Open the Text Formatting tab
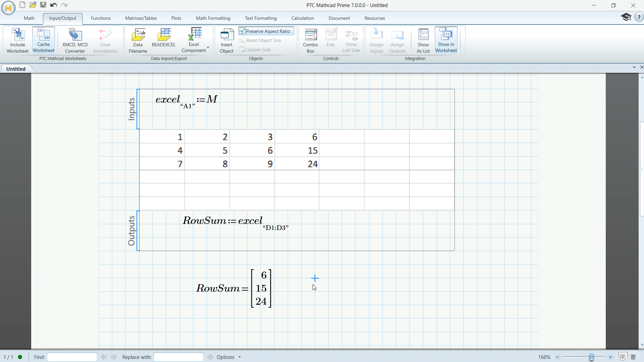644x362 pixels. pos(261,18)
